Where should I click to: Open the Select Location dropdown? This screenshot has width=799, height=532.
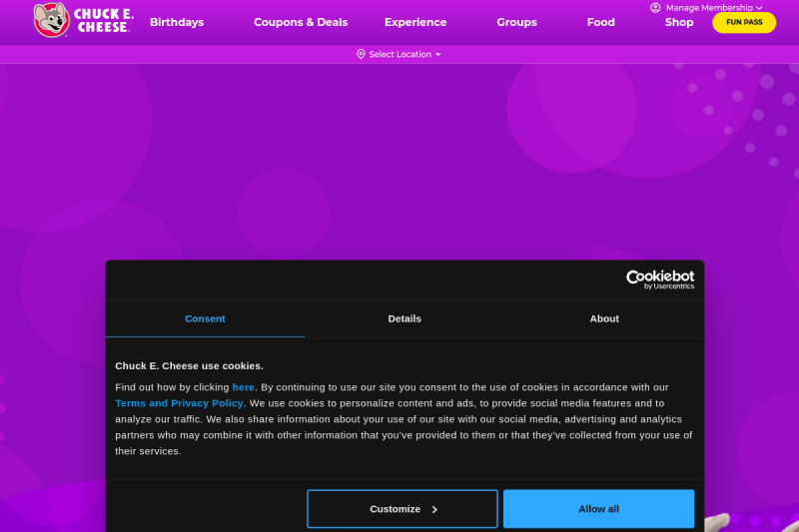point(399,54)
